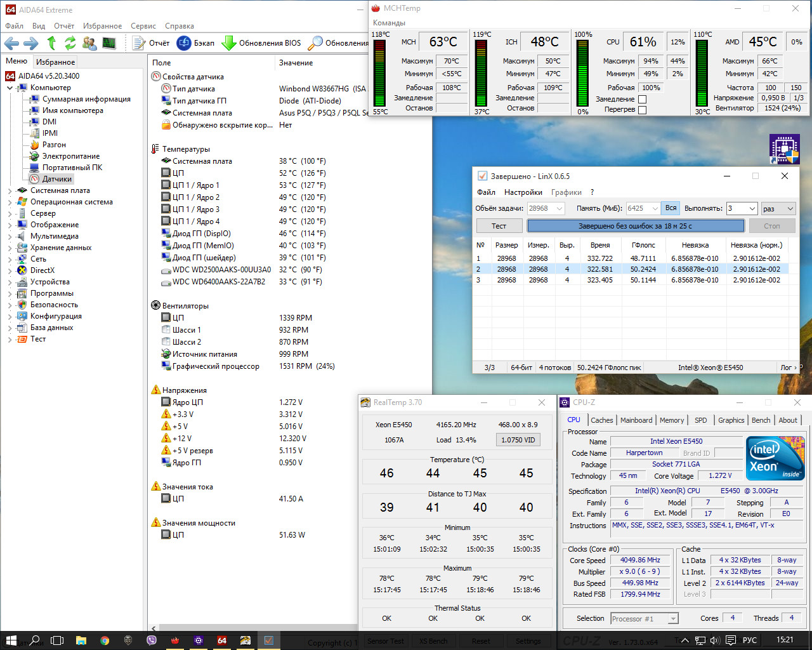812x650 pixels.
Task: Open the volume control in system tray
Action: (715, 640)
